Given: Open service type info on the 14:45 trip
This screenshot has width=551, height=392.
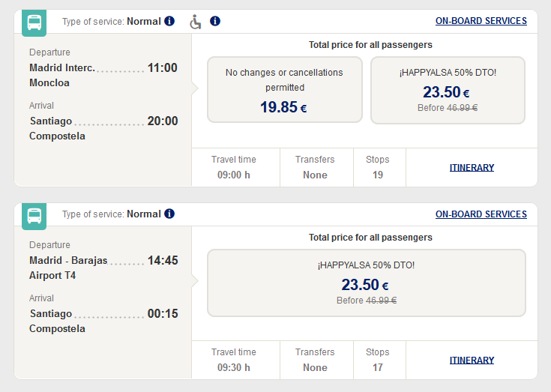Looking at the screenshot, I should (x=169, y=214).
